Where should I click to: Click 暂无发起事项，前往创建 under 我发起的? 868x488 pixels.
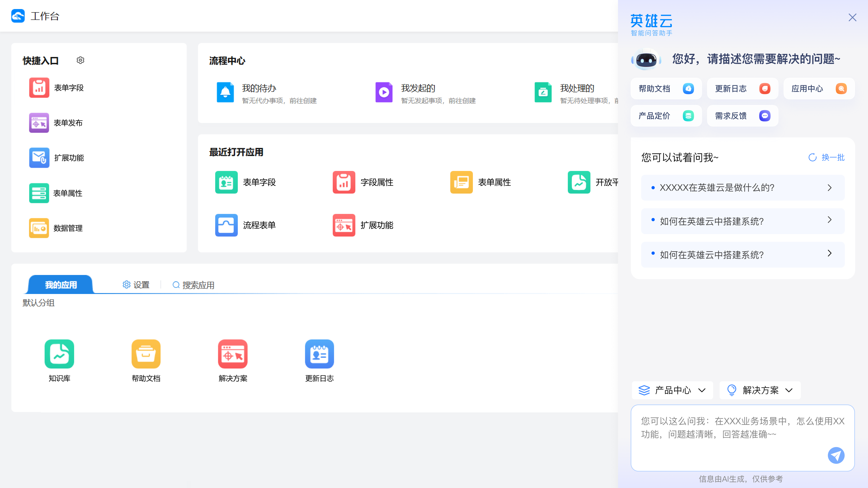438,101
